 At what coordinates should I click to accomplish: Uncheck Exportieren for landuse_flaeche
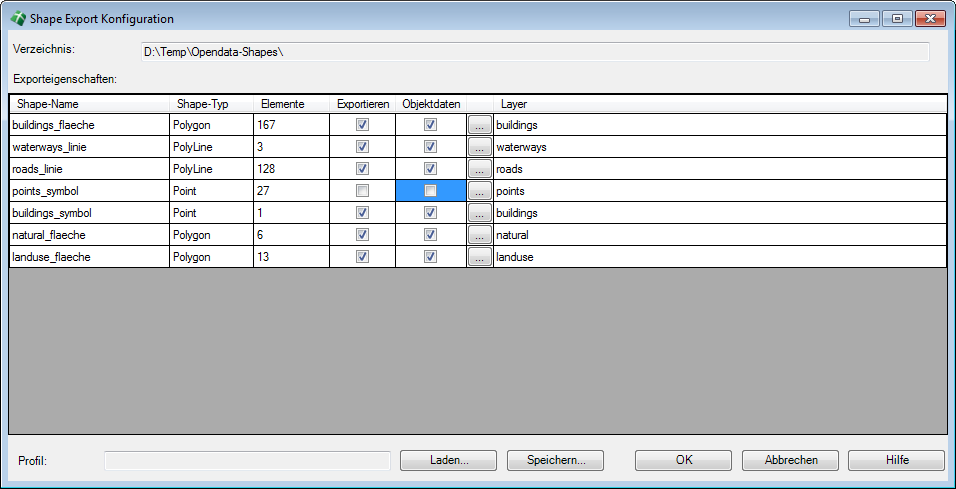click(x=363, y=257)
